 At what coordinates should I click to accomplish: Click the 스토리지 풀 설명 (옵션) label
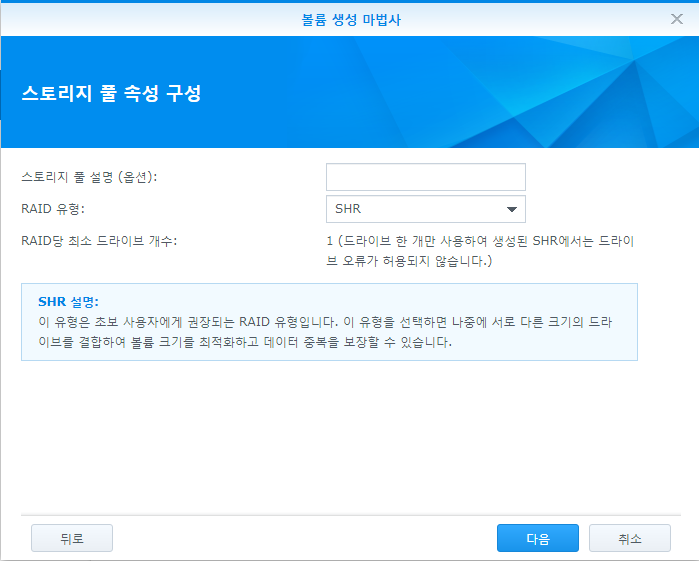point(89,177)
